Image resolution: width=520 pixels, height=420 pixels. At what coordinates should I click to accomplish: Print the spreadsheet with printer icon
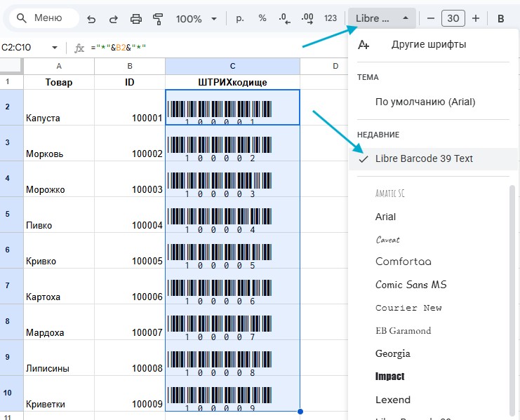pyautogui.click(x=136, y=19)
